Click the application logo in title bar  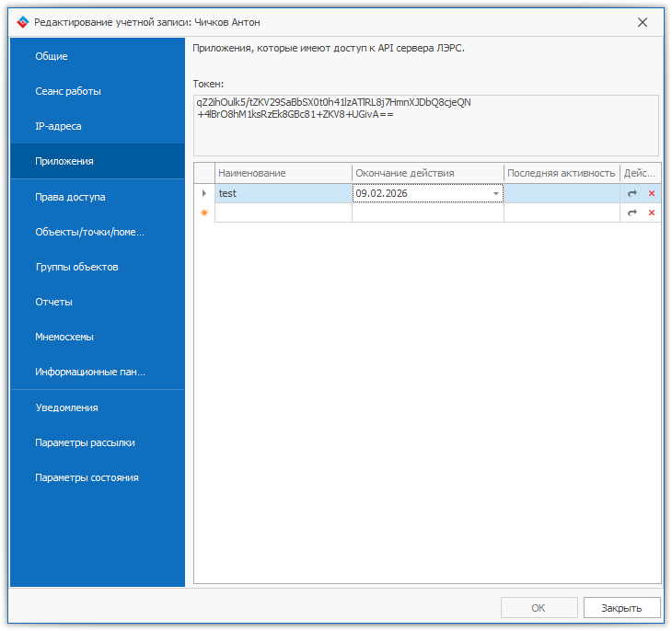pyautogui.click(x=23, y=22)
